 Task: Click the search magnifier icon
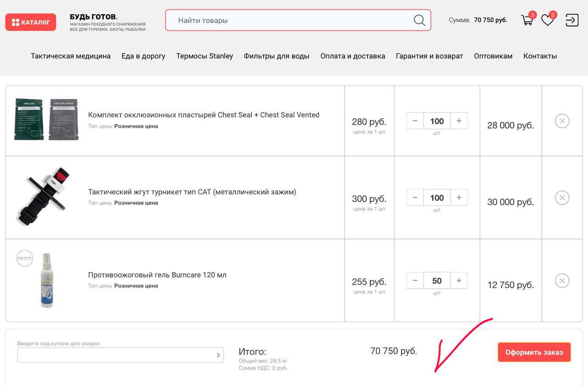(x=419, y=20)
